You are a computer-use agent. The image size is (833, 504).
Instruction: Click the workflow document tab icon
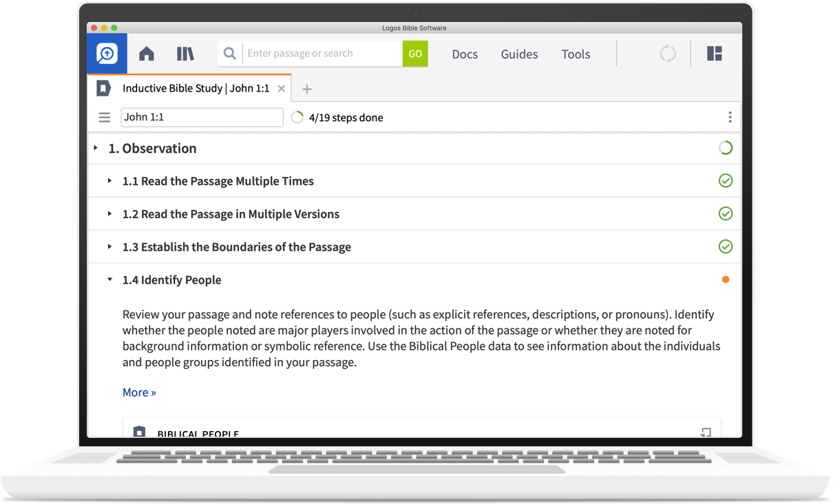tap(103, 88)
